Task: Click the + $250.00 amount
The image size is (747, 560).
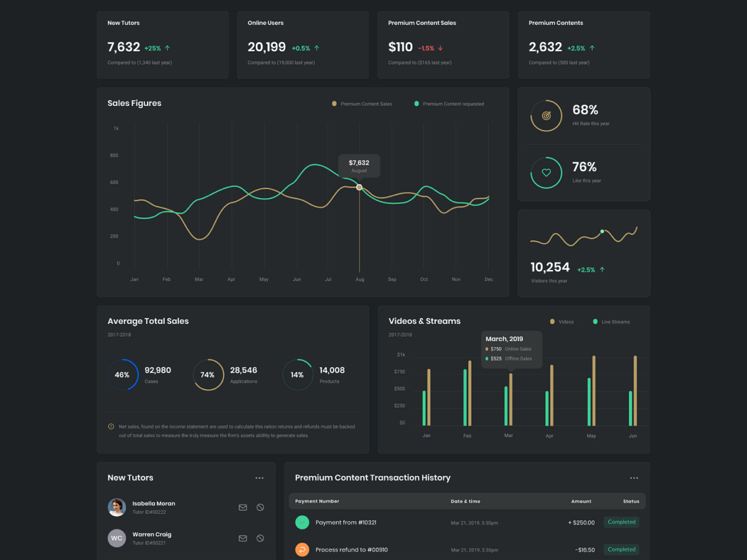Action: (x=581, y=523)
